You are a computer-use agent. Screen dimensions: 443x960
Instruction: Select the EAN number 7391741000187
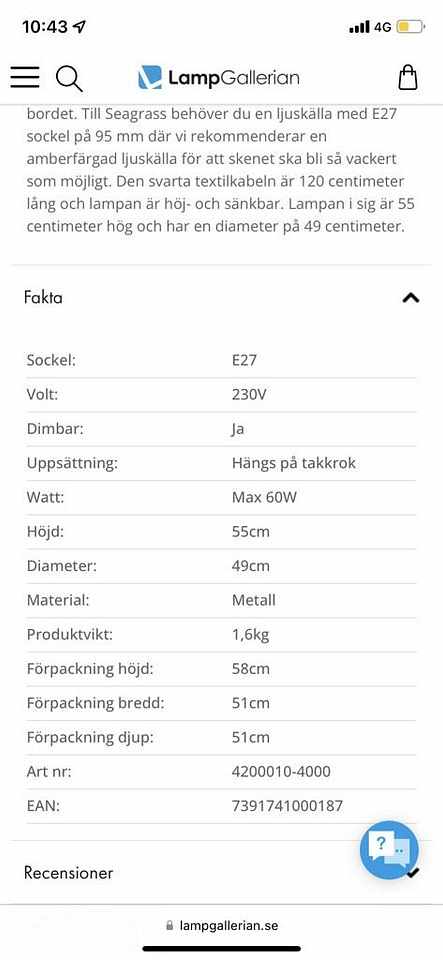(287, 806)
